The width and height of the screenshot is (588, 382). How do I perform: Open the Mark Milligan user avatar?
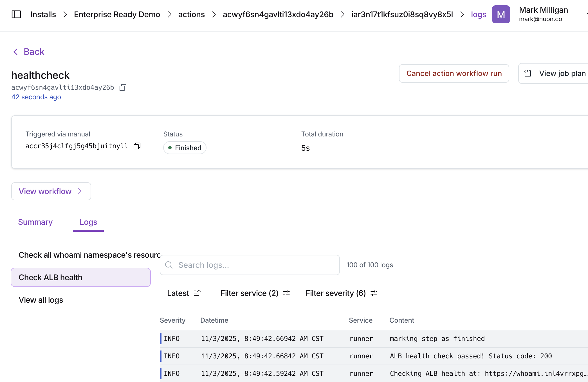(x=501, y=14)
